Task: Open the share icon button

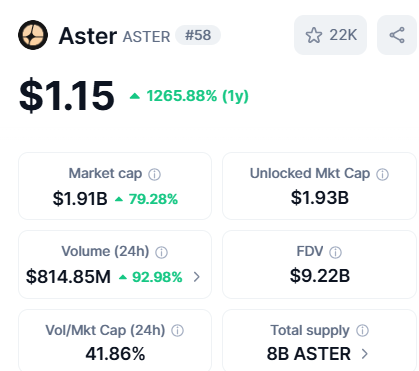Action: (397, 35)
